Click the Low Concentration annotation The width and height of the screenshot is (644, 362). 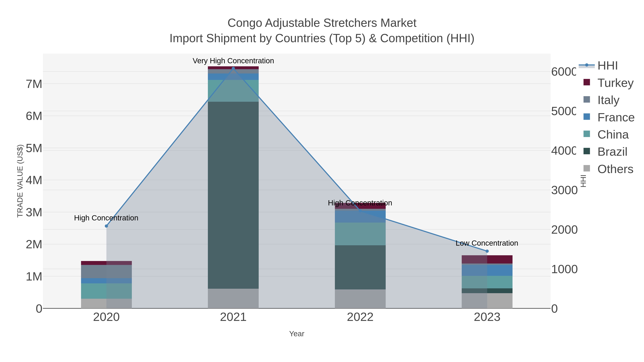click(x=487, y=243)
